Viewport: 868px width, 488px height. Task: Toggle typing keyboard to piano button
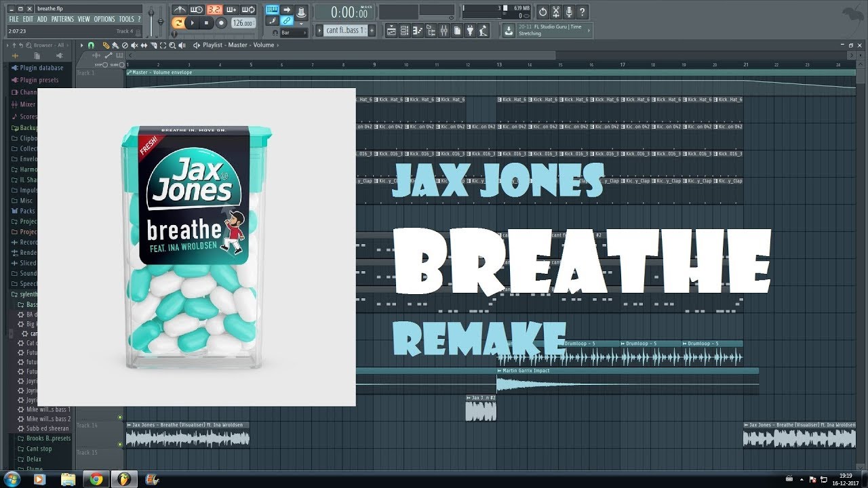272,9
